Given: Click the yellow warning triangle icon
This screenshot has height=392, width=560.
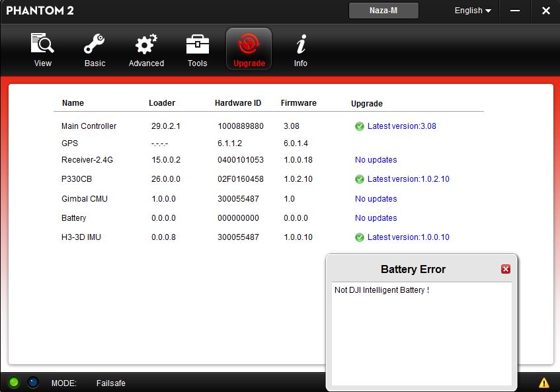Looking at the screenshot, I should click(543, 383).
